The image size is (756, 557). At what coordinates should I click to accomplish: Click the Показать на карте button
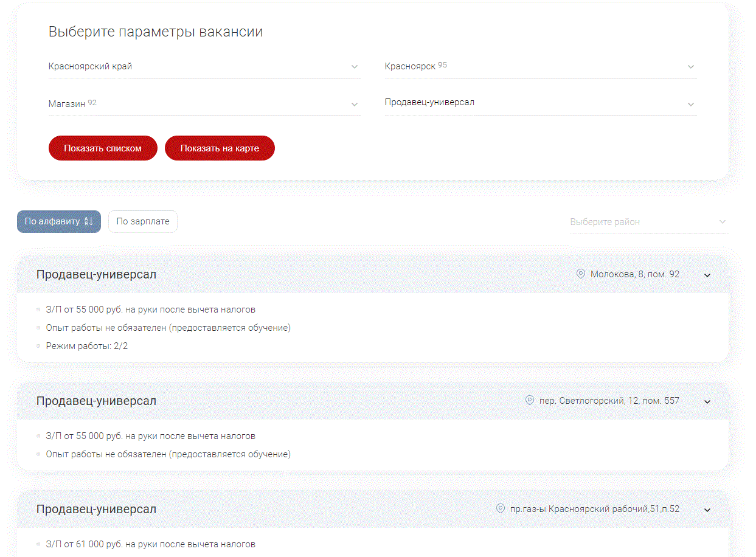pos(220,148)
